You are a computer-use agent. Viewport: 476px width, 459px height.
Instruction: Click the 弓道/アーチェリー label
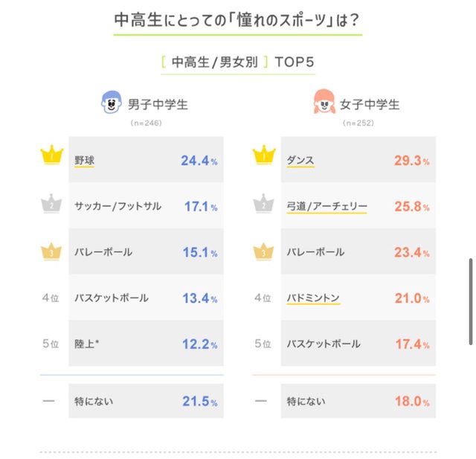point(327,206)
